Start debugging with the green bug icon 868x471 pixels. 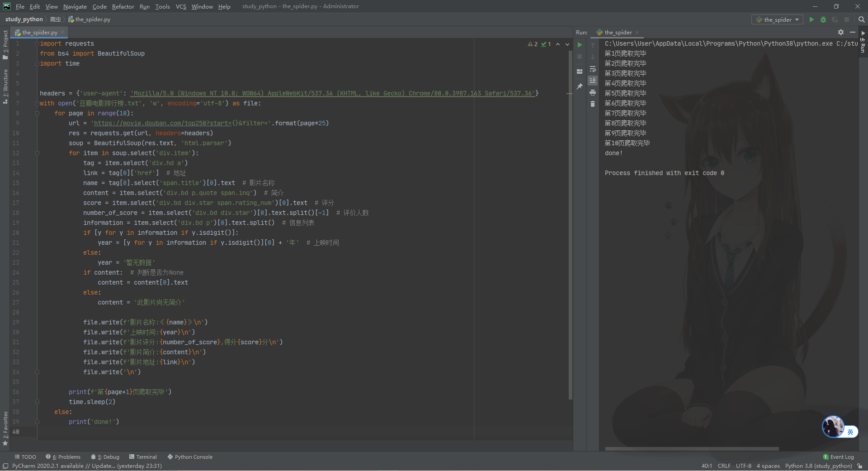coord(823,19)
